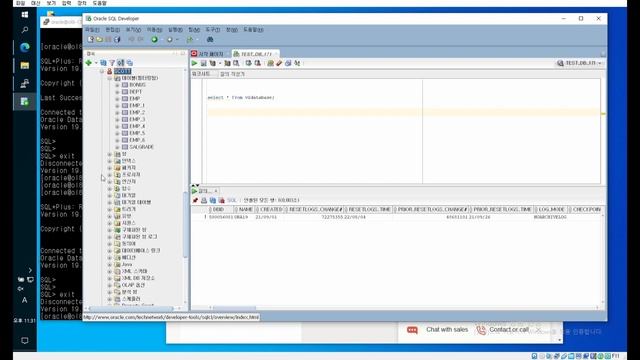Click the Unshared SQL Worksheet icon
The width and height of the screenshot is (640, 360).
click(270, 63)
